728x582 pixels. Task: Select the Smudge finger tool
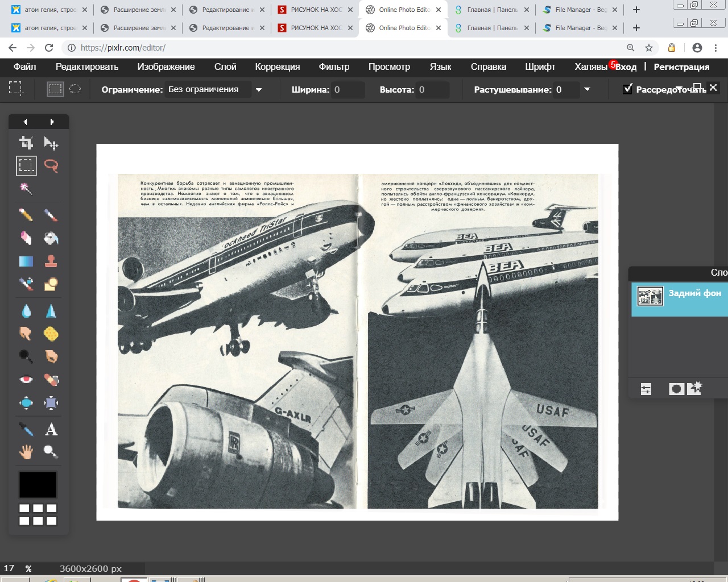click(x=26, y=334)
